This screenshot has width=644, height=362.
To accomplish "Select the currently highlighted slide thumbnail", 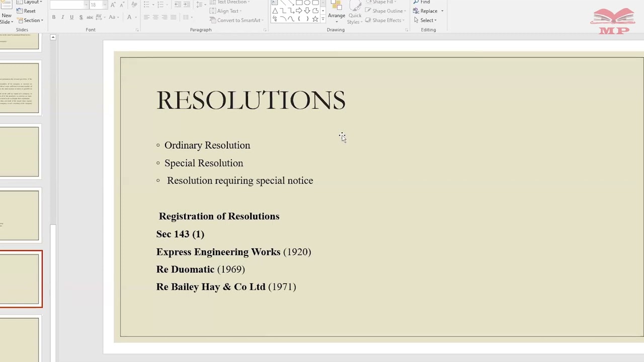I will pos(20,279).
